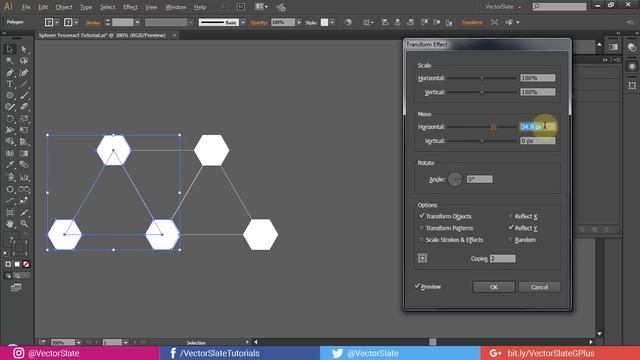The width and height of the screenshot is (640, 360).
Task: Open the VectorSlate workspace switcher
Action: tap(503, 7)
